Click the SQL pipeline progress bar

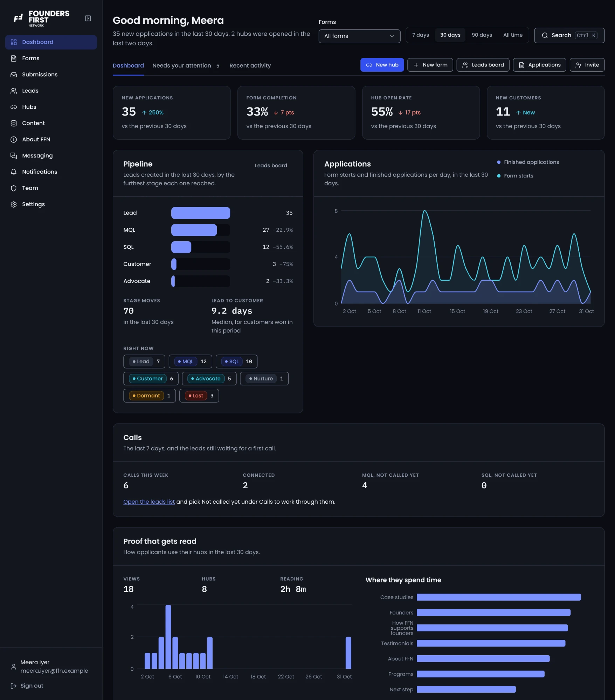coord(201,247)
